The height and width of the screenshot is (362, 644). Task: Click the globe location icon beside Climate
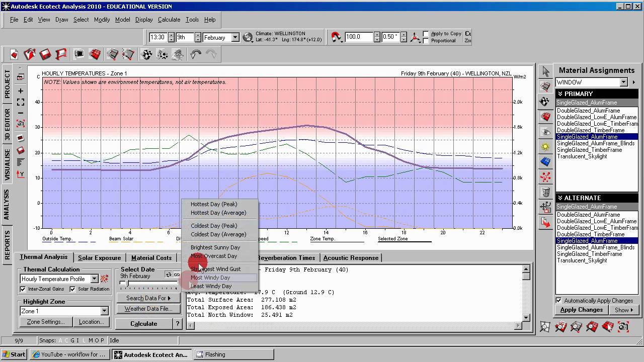pyautogui.click(x=248, y=37)
